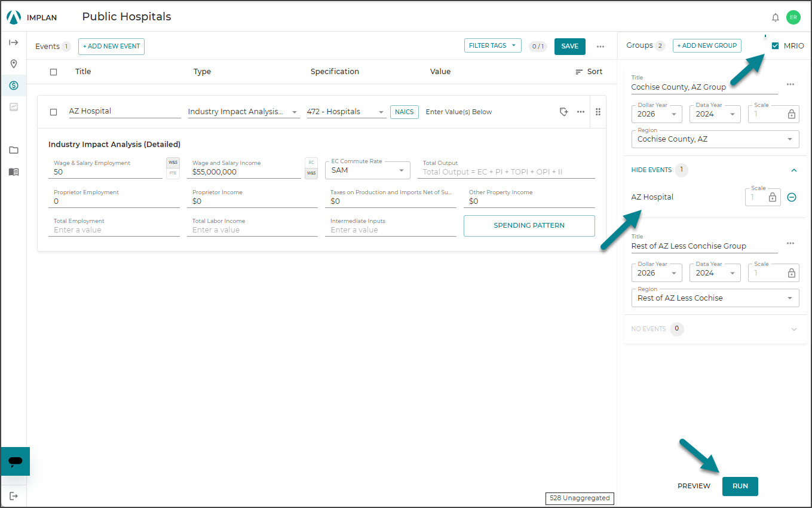Viewport: 812px width, 508px height.
Task: Click the logout icon in sidebar
Action: 14,496
